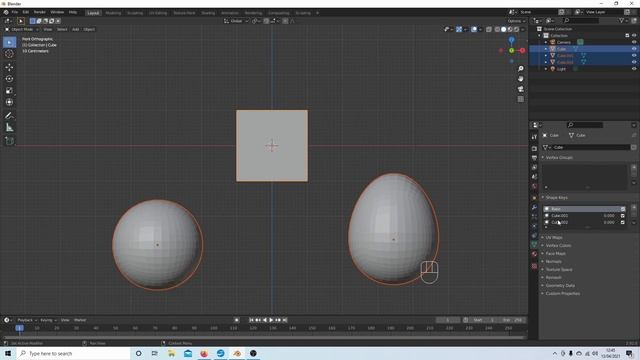Image resolution: width=640 pixels, height=360 pixels.
Task: Open the timeline Keying menu
Action: click(x=48, y=320)
